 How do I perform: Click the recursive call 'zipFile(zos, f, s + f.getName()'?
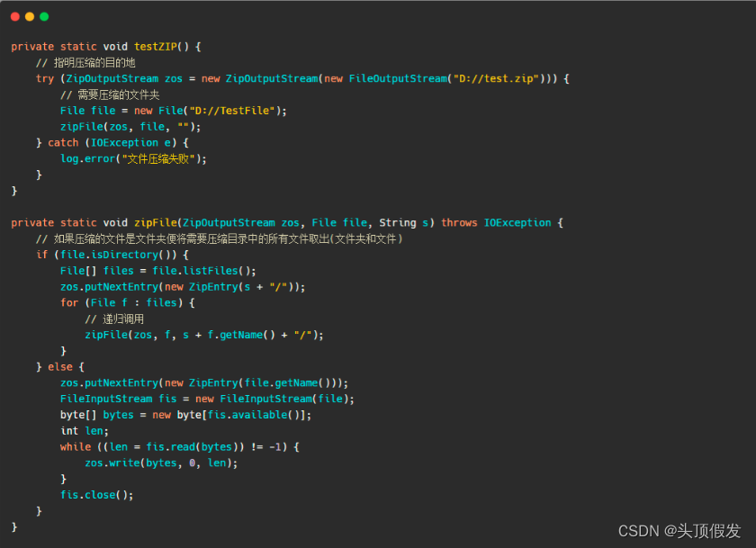pos(204,335)
